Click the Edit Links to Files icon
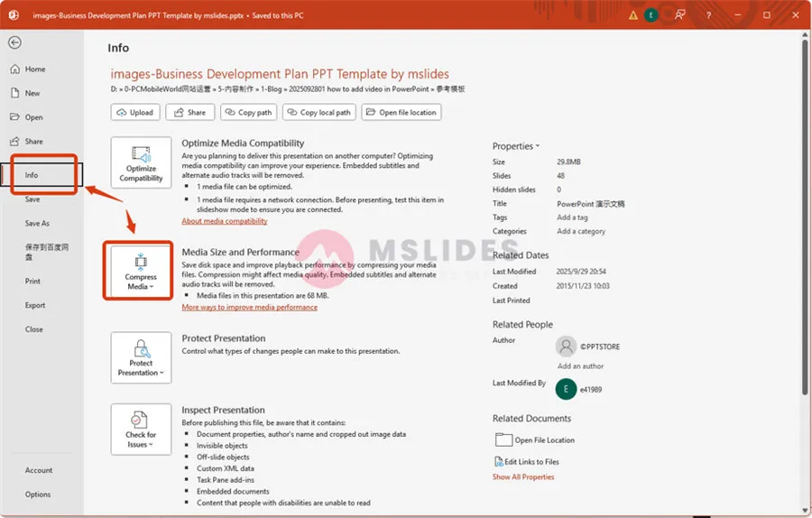 point(498,461)
